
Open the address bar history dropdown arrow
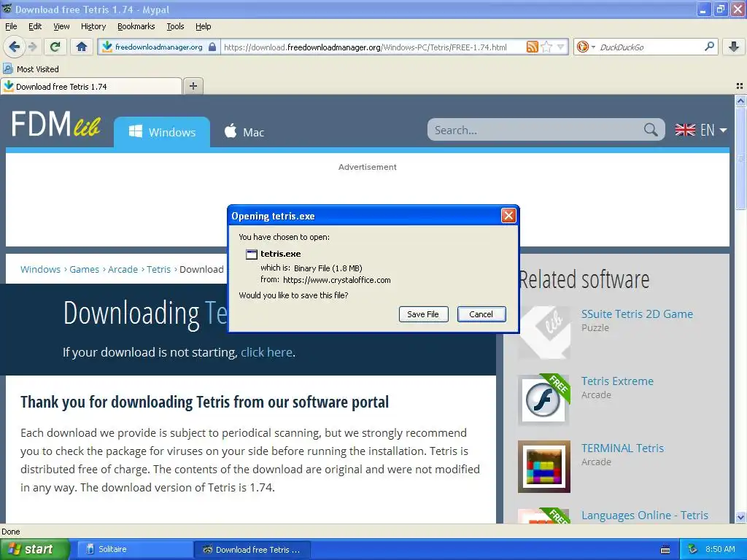pos(561,47)
